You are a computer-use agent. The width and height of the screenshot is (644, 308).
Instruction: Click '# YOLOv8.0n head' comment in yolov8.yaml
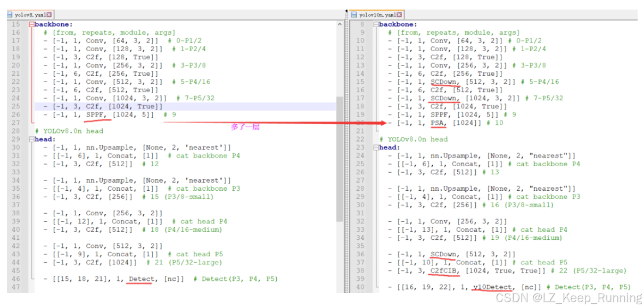click(x=69, y=131)
